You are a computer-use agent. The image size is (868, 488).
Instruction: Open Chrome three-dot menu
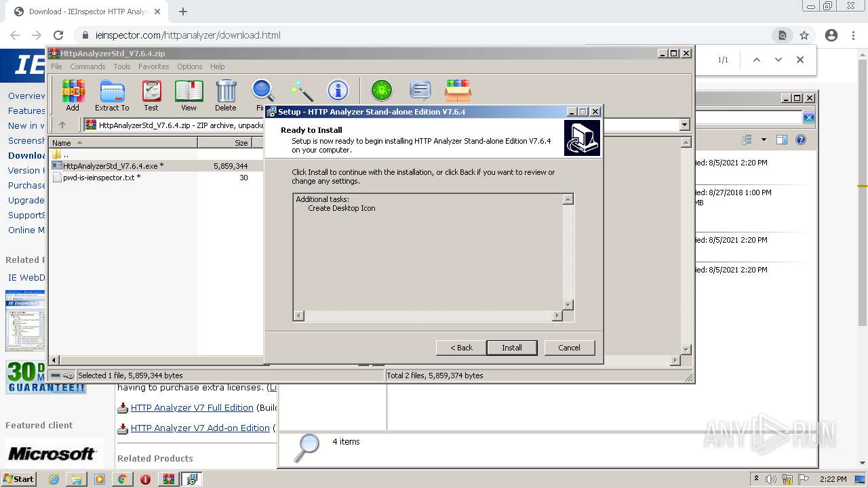click(854, 35)
